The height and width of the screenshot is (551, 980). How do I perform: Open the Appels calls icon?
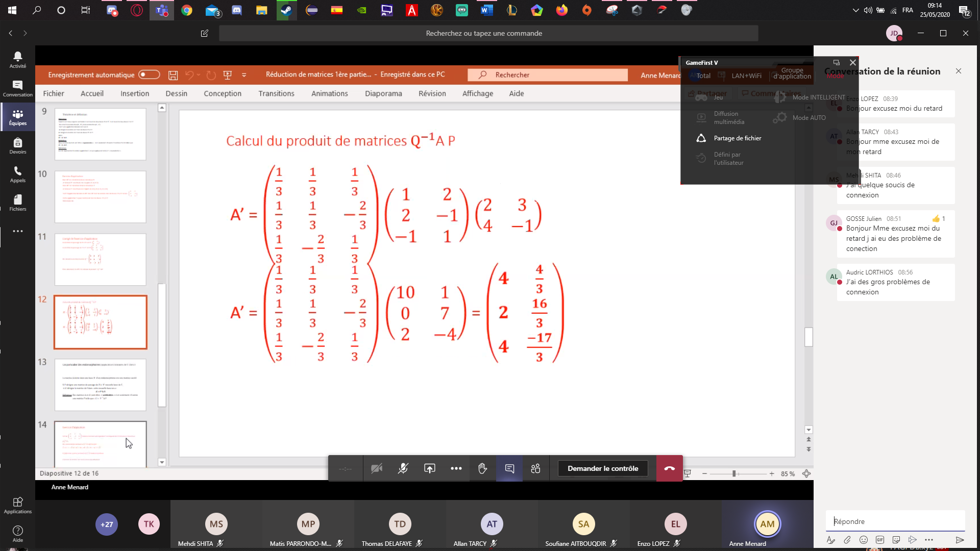pos(17,174)
